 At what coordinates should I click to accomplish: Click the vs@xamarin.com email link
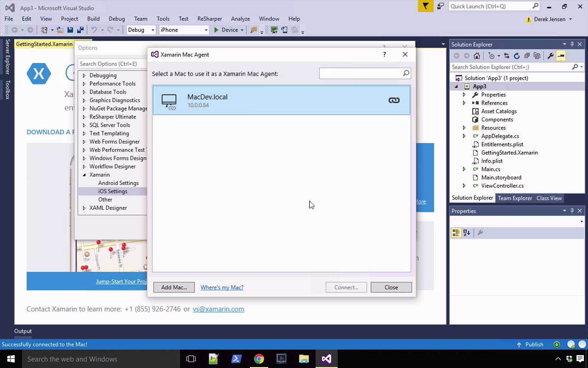pos(218,309)
